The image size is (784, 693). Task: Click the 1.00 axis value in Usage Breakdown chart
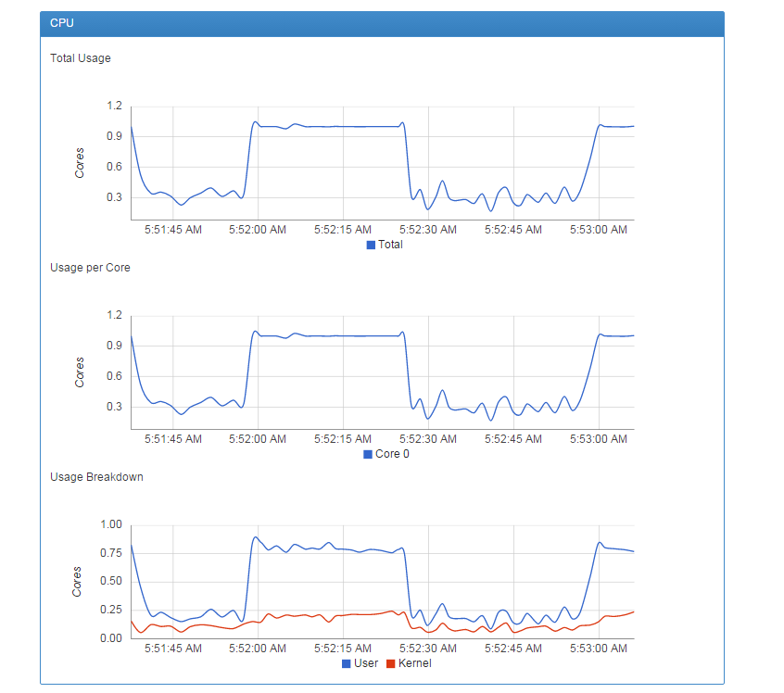coord(111,525)
